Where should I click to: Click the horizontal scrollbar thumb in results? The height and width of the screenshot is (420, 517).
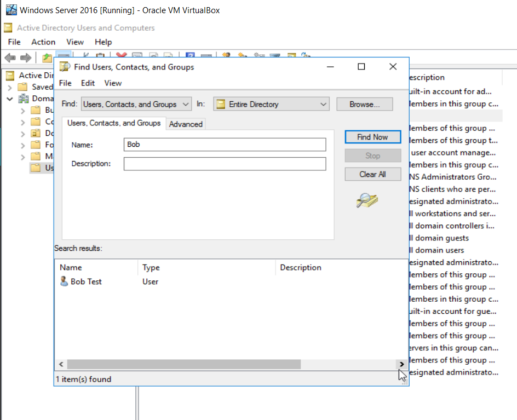point(184,364)
